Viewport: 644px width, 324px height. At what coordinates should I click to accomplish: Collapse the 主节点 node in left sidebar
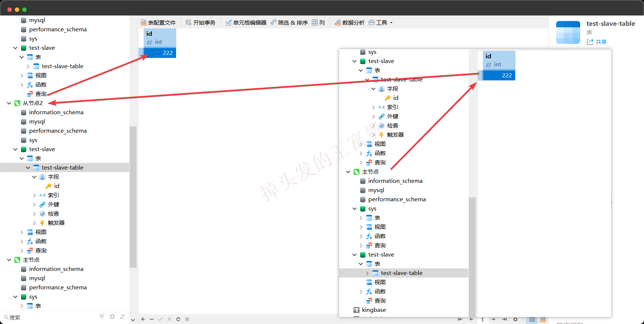(9, 260)
